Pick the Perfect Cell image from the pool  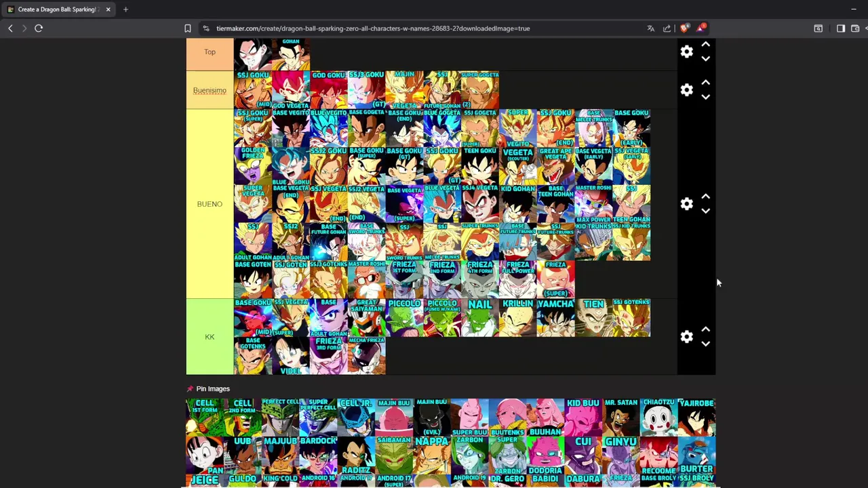pos(281,418)
